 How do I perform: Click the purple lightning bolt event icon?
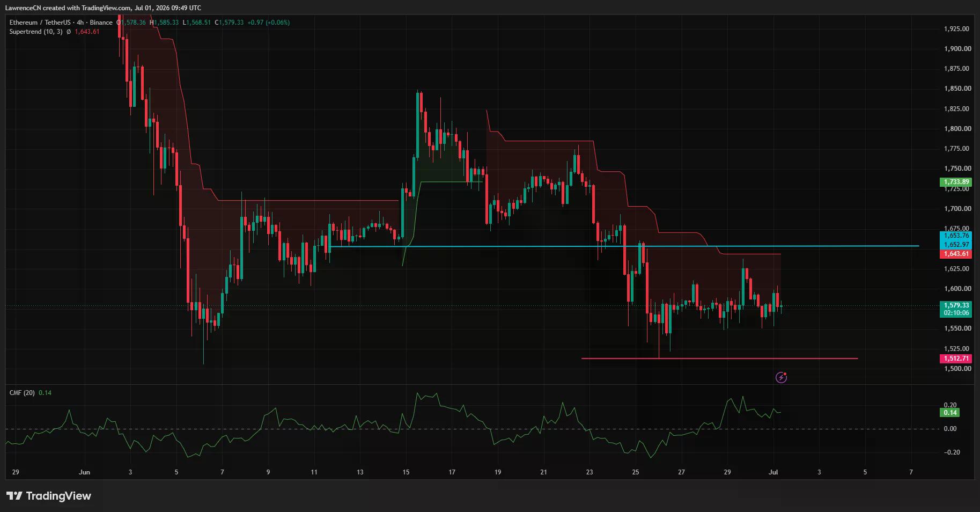click(x=782, y=378)
